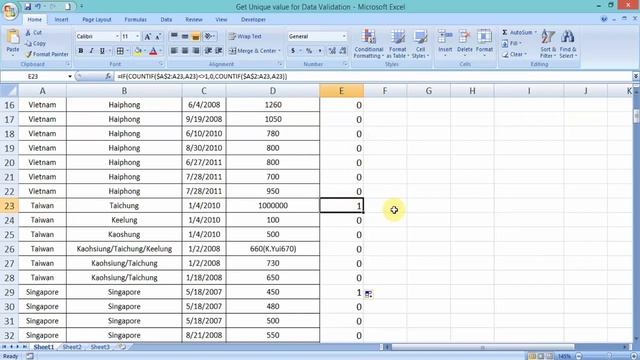
Task: Switch to the Insert ribbon tab
Action: coord(62,19)
